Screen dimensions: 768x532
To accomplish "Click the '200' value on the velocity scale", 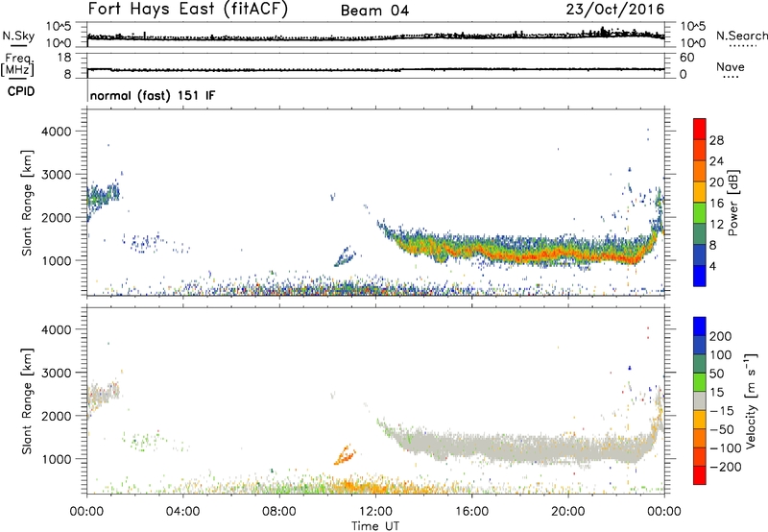I will (721, 336).
